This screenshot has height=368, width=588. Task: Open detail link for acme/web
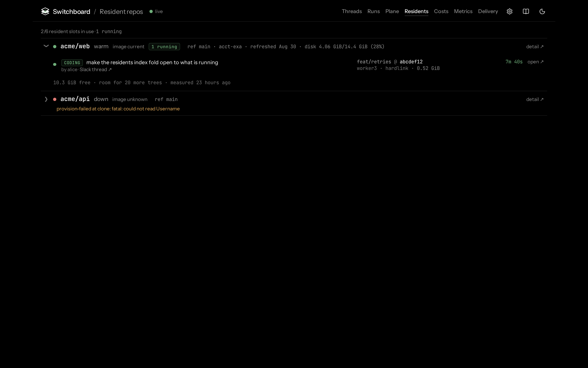tap(535, 46)
